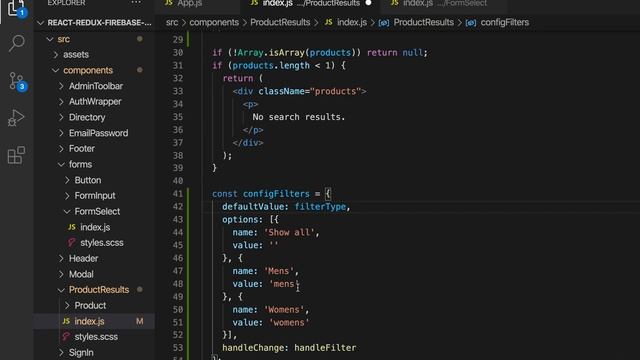Viewport: 640px width, 360px height.
Task: Click the 'M' modified badge on index.js
Action: click(x=140, y=321)
